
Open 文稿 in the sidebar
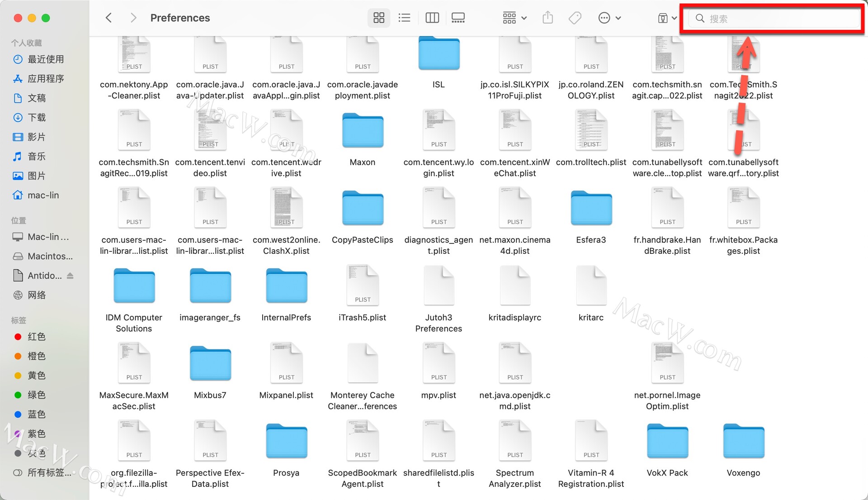(30, 98)
